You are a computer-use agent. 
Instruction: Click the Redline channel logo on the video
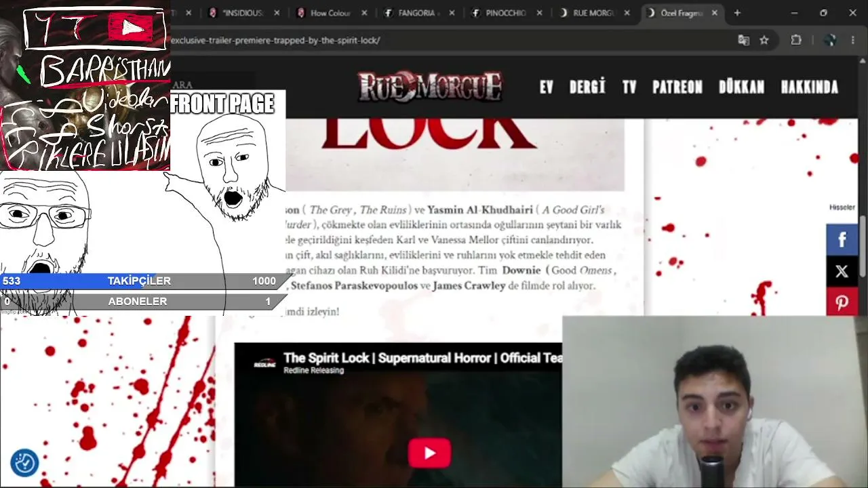point(264,364)
